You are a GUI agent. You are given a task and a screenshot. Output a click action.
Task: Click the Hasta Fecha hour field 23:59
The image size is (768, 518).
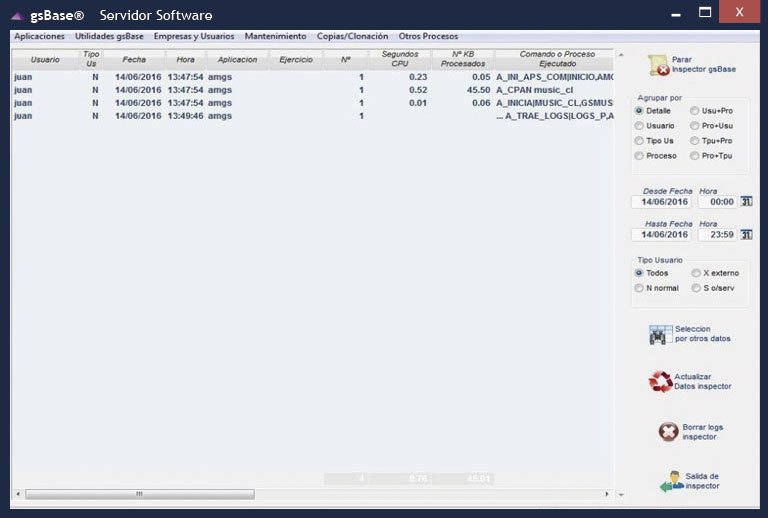pos(718,235)
